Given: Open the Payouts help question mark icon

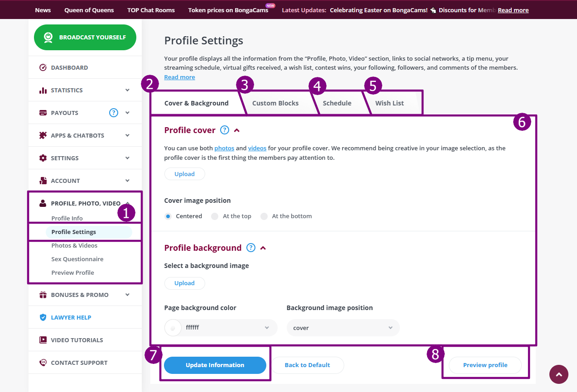Looking at the screenshot, I should [x=113, y=113].
